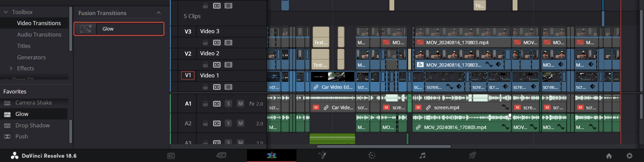Open the Deliver page rocket icon

[472, 156]
